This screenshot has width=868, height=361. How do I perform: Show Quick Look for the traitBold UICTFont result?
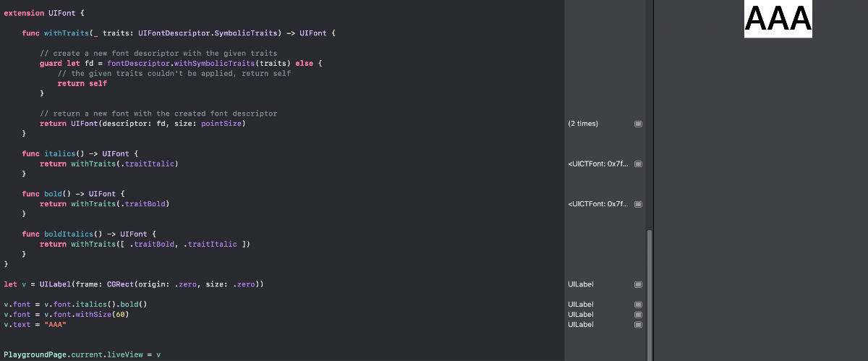click(x=638, y=205)
